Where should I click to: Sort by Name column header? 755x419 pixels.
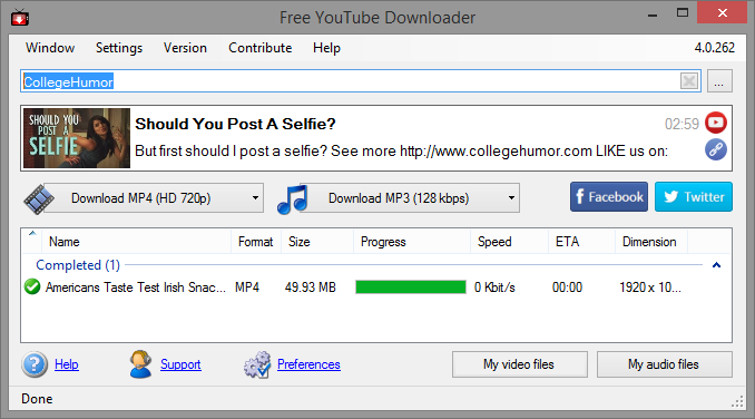(x=137, y=241)
